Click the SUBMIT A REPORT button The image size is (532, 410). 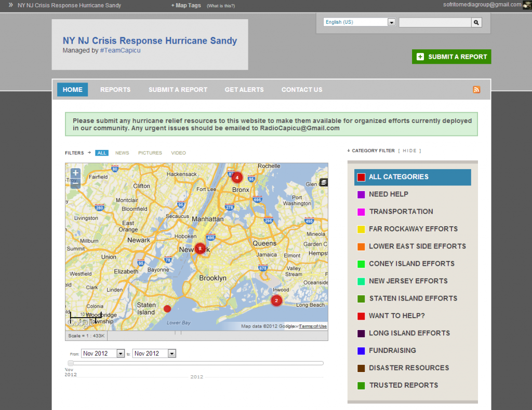(x=451, y=57)
